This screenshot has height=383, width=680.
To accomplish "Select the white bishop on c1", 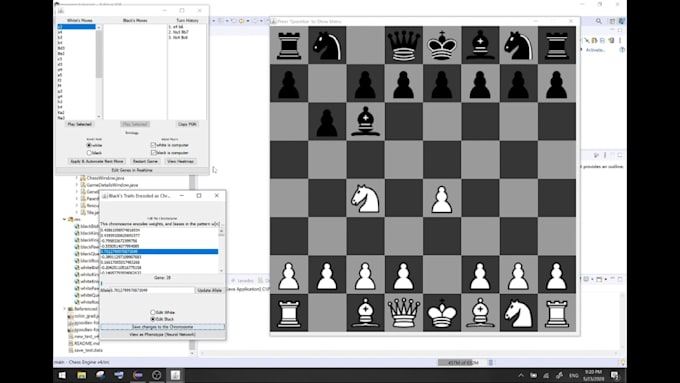I will pos(365,313).
